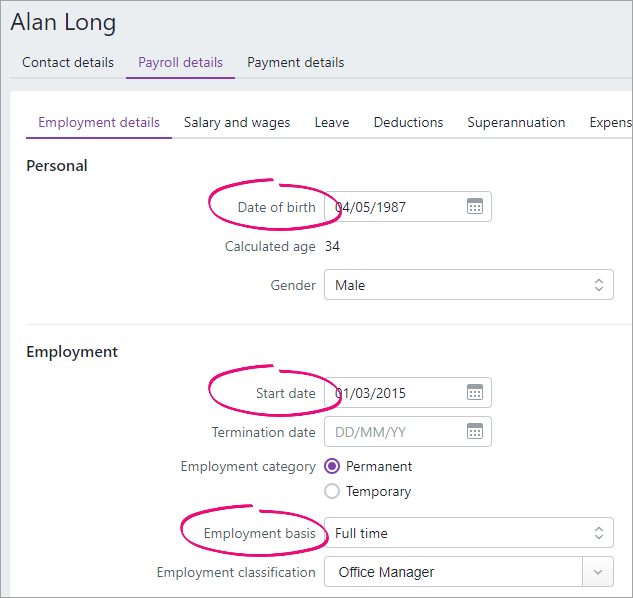Click the Termination date input field
Viewport: 633px width, 598px height.
[408, 432]
